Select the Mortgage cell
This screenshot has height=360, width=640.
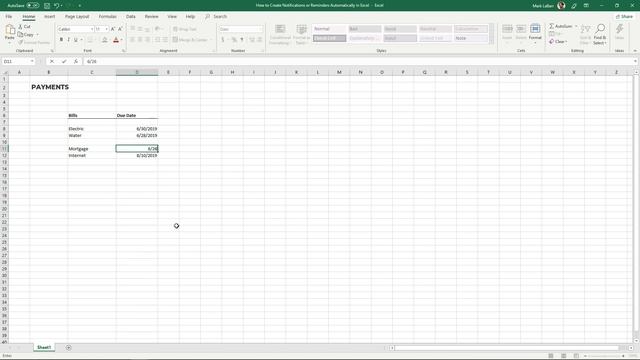click(x=92, y=149)
